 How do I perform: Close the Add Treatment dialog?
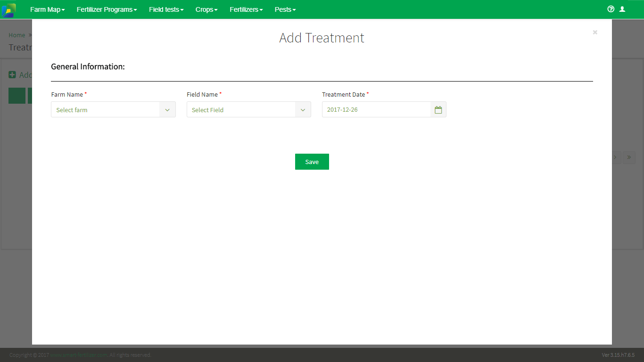(595, 32)
